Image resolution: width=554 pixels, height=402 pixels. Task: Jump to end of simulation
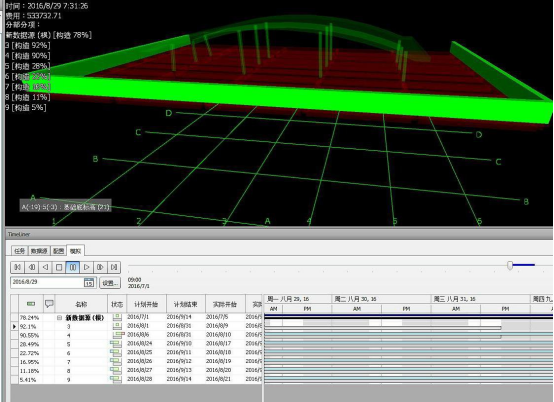tap(114, 267)
